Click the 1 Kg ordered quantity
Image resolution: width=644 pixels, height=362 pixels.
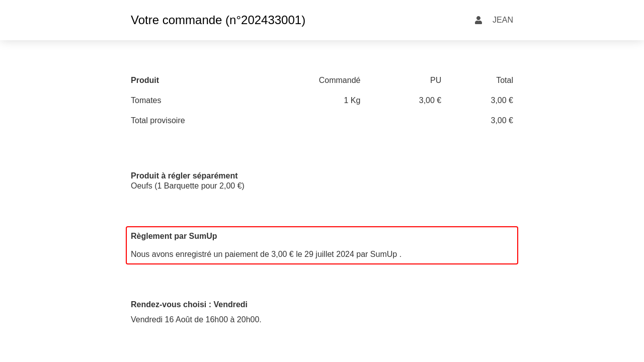(x=352, y=101)
